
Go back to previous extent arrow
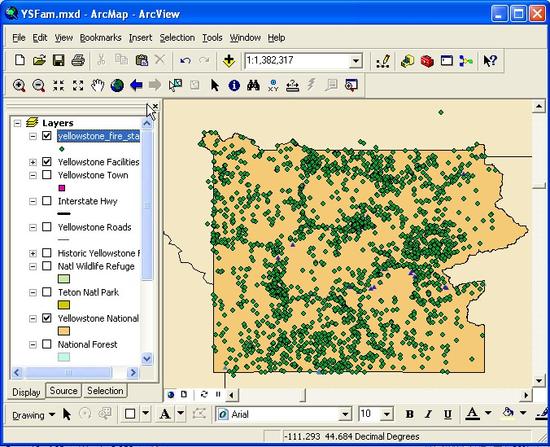(x=136, y=85)
